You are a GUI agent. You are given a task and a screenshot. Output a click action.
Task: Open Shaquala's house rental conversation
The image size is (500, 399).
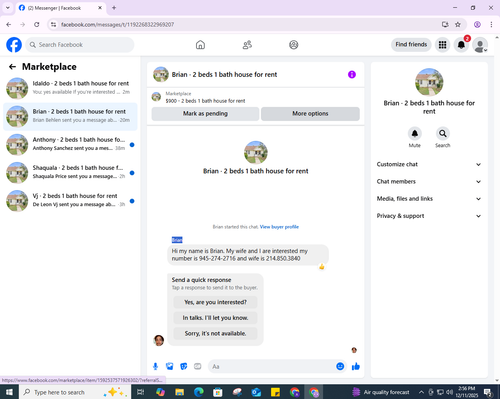(x=70, y=173)
